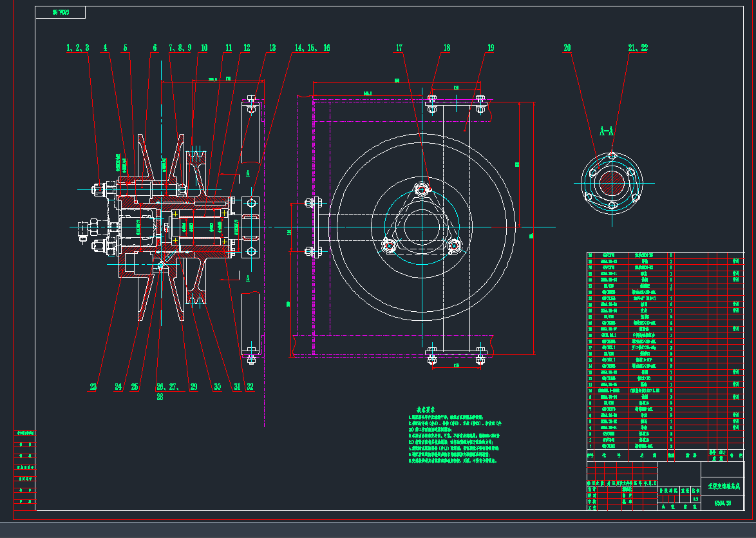Select the callout number "23"
The width and height of the screenshot is (756, 538).
(x=93, y=387)
